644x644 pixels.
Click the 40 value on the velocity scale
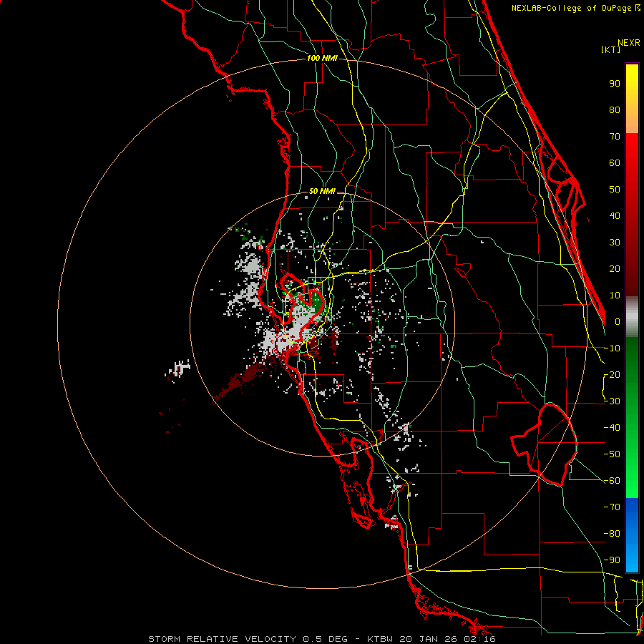[x=615, y=216]
